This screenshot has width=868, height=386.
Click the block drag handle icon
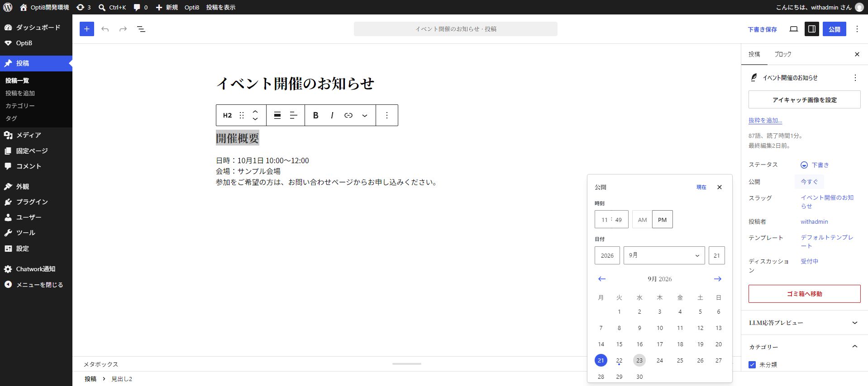click(x=242, y=115)
